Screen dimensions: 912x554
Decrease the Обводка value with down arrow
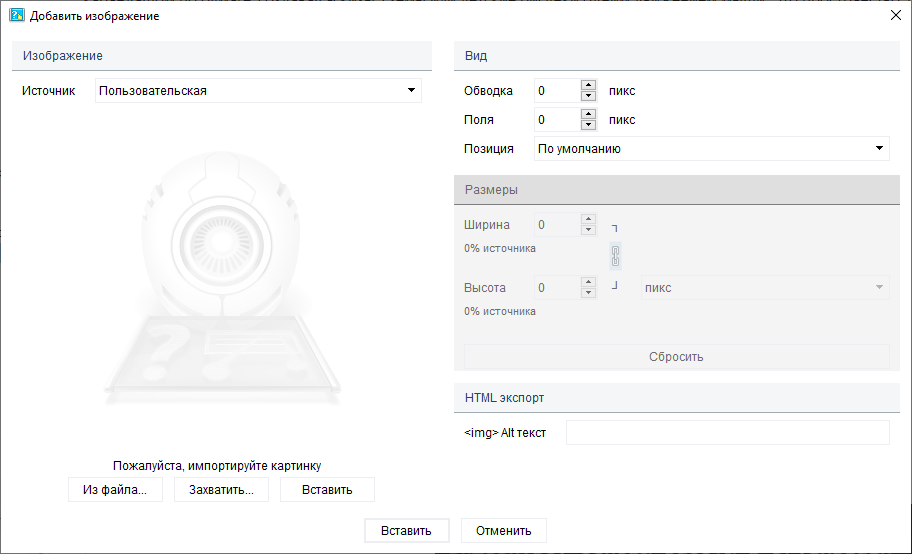(588, 96)
